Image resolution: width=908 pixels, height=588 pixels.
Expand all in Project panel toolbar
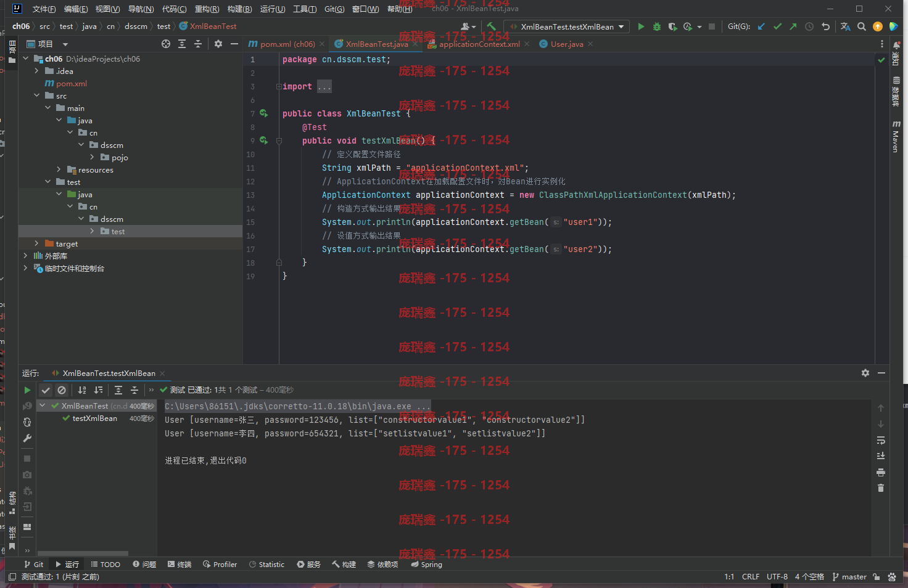(182, 44)
